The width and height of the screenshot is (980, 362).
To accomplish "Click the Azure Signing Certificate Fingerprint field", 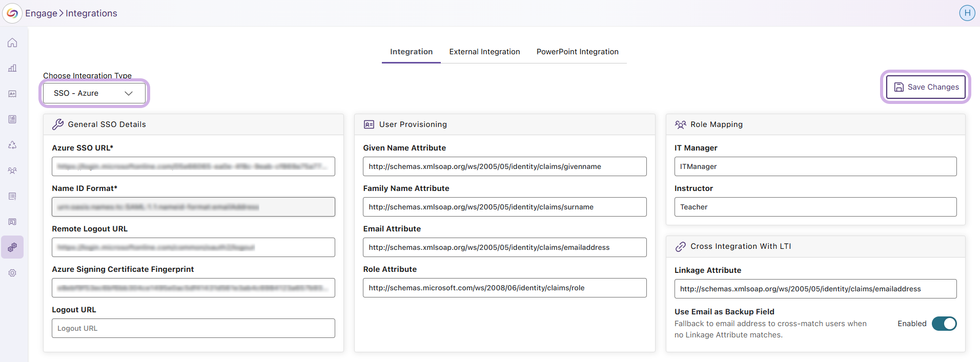I will click(x=193, y=288).
